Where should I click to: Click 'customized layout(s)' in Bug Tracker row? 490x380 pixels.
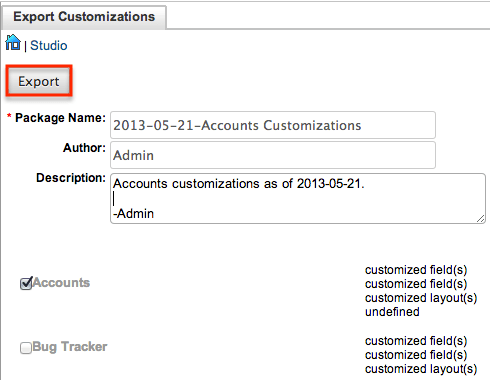(421, 369)
